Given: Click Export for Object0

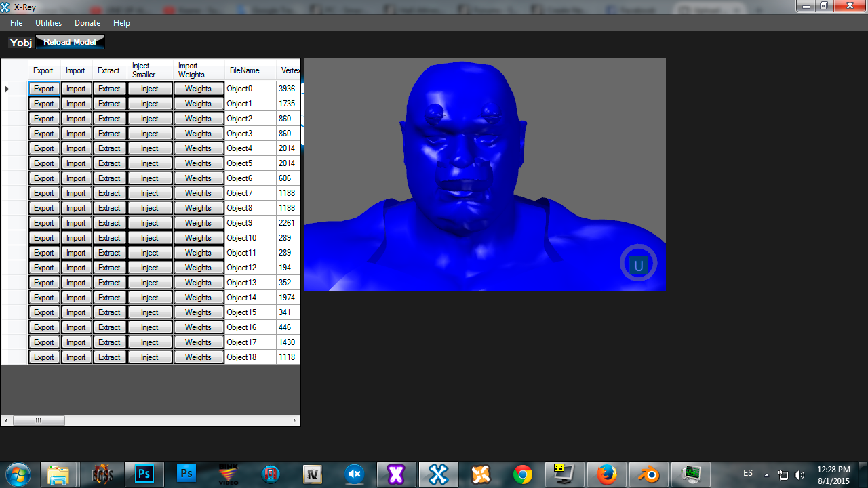Looking at the screenshot, I should [44, 89].
